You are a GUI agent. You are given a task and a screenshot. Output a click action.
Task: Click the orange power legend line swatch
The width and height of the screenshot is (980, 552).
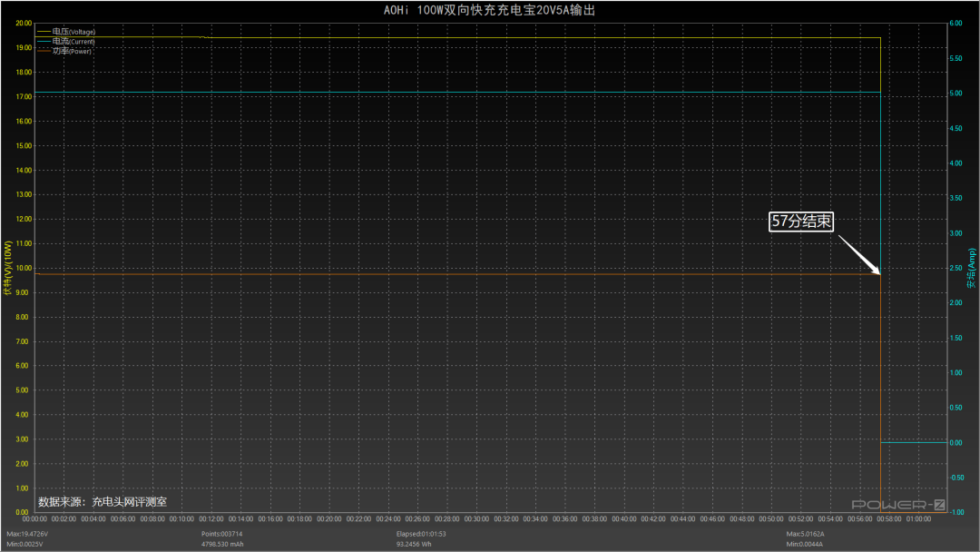coord(44,51)
